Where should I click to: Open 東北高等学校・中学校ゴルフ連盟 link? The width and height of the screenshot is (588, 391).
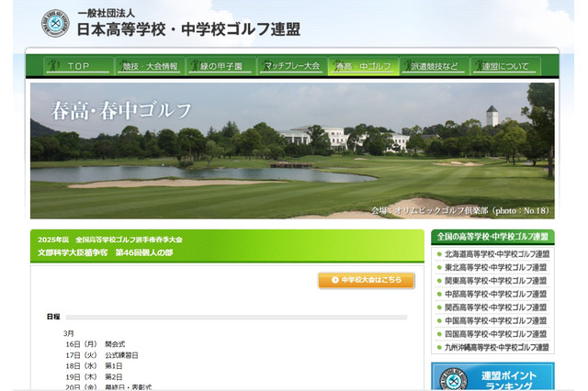[496, 267]
